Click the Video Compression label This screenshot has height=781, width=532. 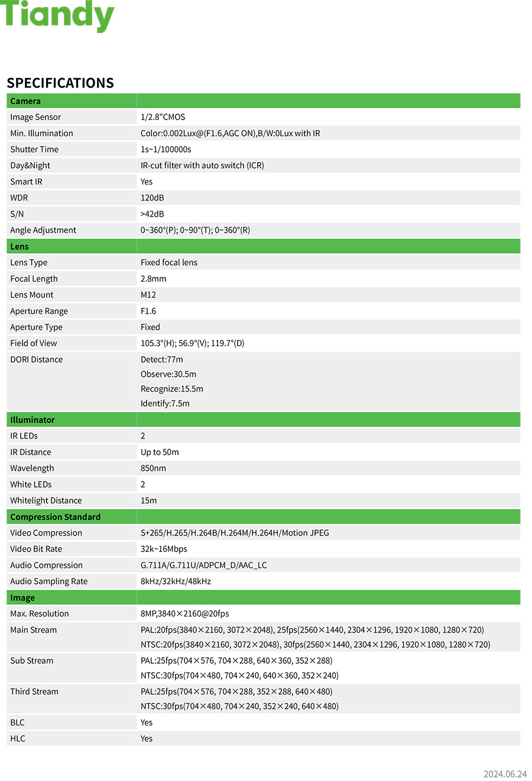46,533
